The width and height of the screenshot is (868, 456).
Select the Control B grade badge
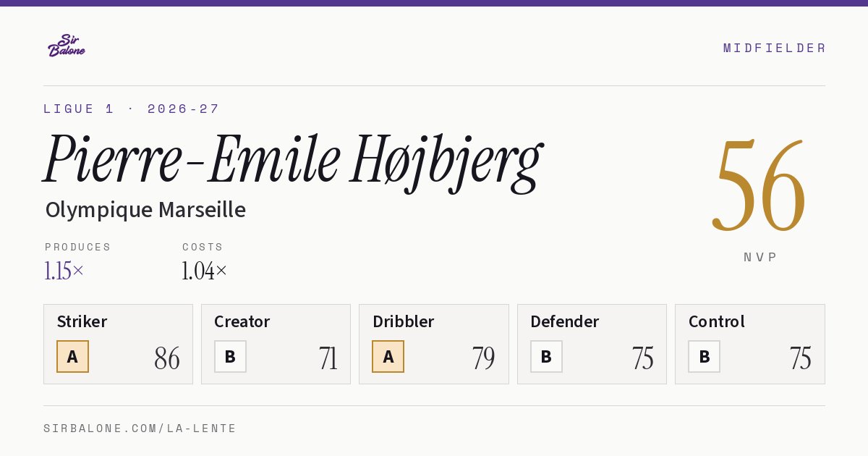click(x=704, y=356)
